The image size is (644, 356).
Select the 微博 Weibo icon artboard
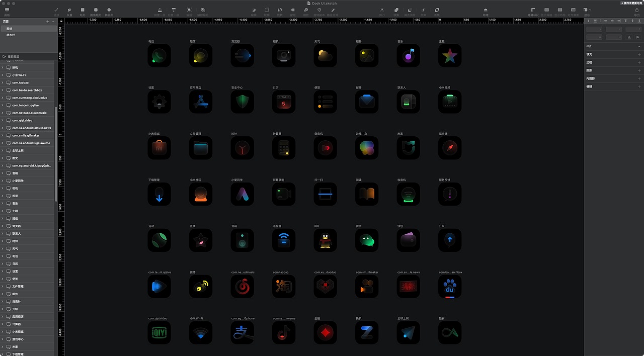point(201,287)
